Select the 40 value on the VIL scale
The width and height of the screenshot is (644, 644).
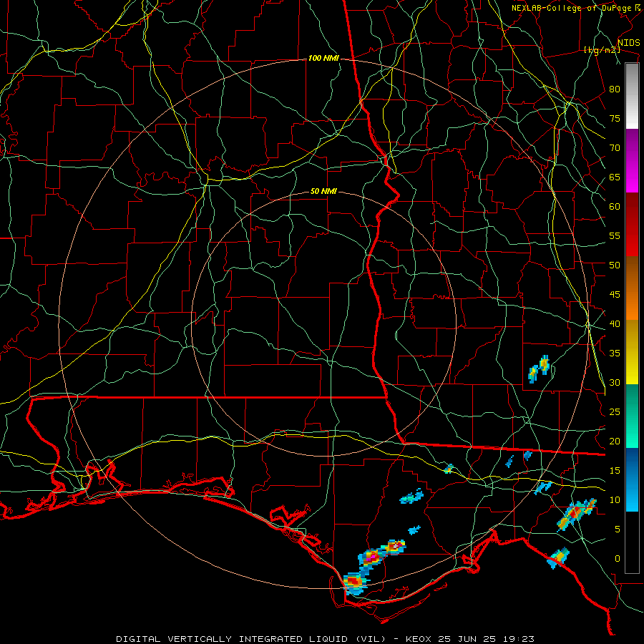(x=615, y=324)
